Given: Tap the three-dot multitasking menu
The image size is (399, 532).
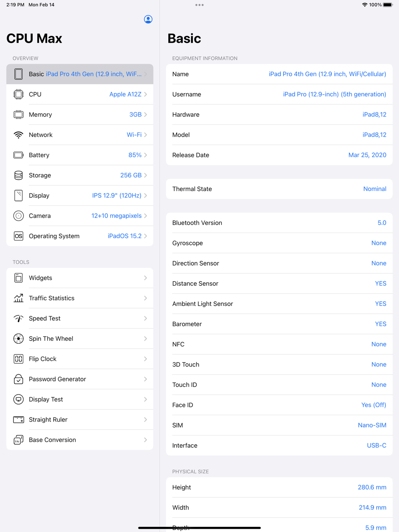Looking at the screenshot, I should [x=199, y=5].
